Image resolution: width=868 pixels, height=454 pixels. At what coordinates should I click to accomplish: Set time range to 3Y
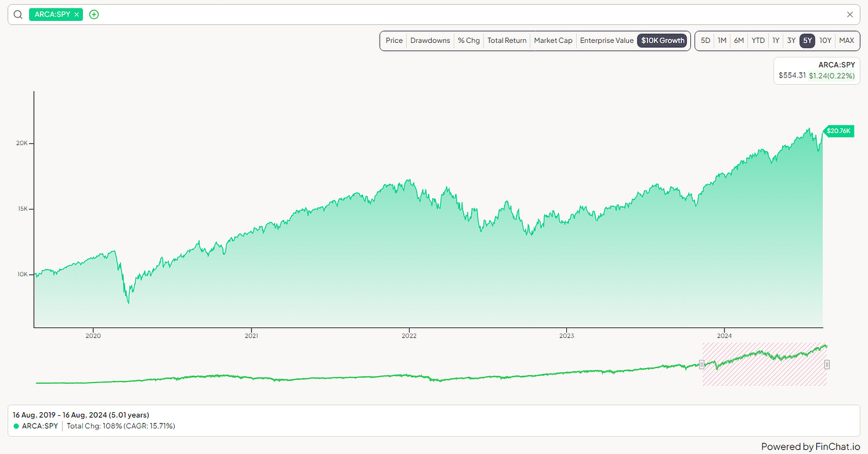[x=791, y=41]
